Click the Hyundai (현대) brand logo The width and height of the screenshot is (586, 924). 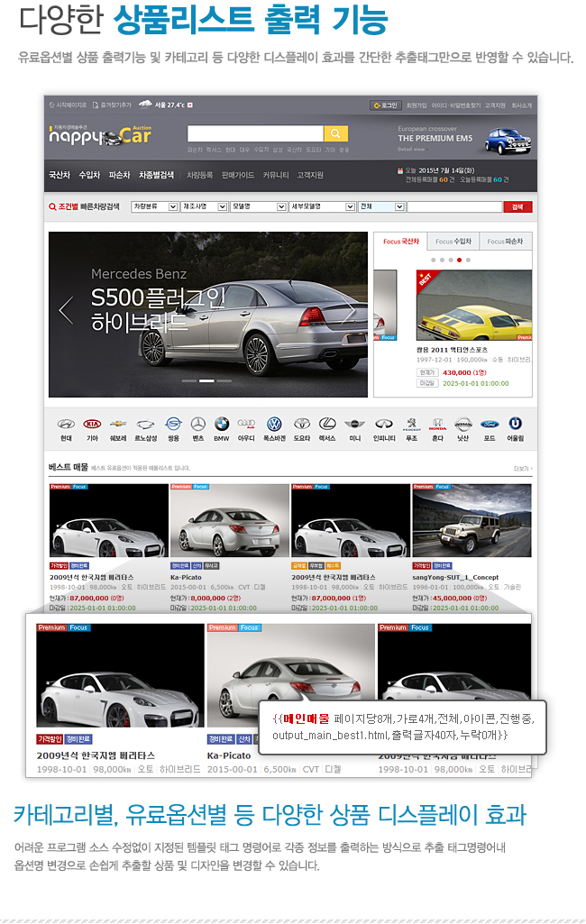tap(66, 424)
